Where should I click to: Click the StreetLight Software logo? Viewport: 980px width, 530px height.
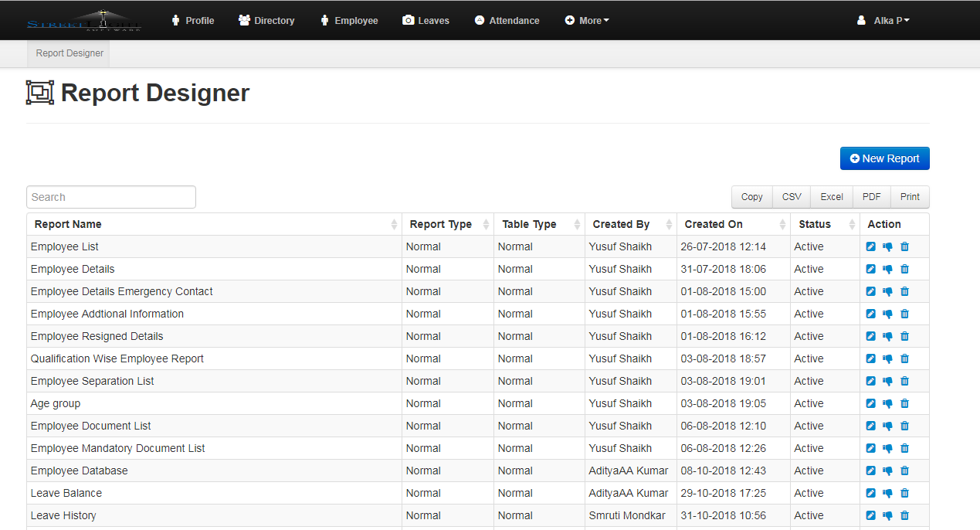click(83, 21)
